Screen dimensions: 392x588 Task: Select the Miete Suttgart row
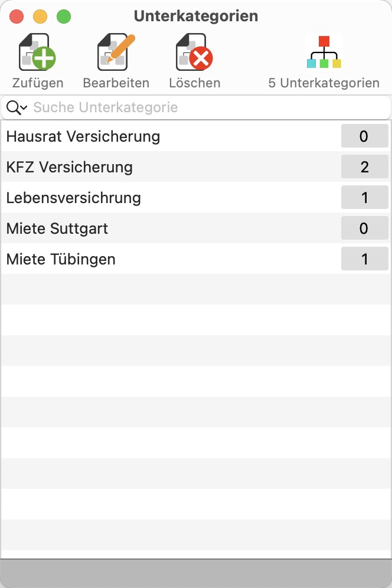tap(196, 228)
